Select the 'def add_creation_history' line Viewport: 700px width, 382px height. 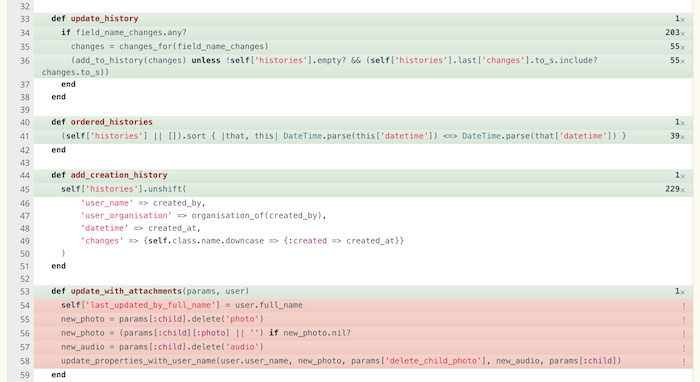[363, 175]
